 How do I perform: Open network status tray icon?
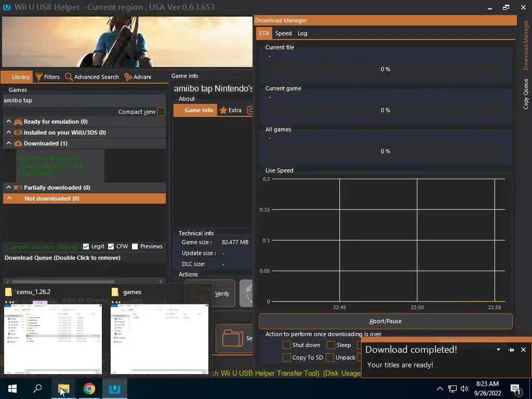click(x=453, y=389)
